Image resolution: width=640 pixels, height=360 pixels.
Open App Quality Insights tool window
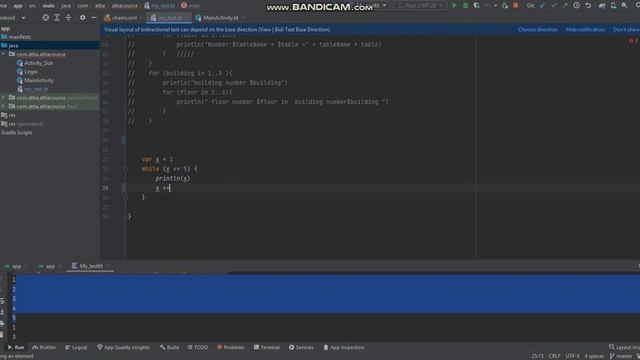(123, 347)
